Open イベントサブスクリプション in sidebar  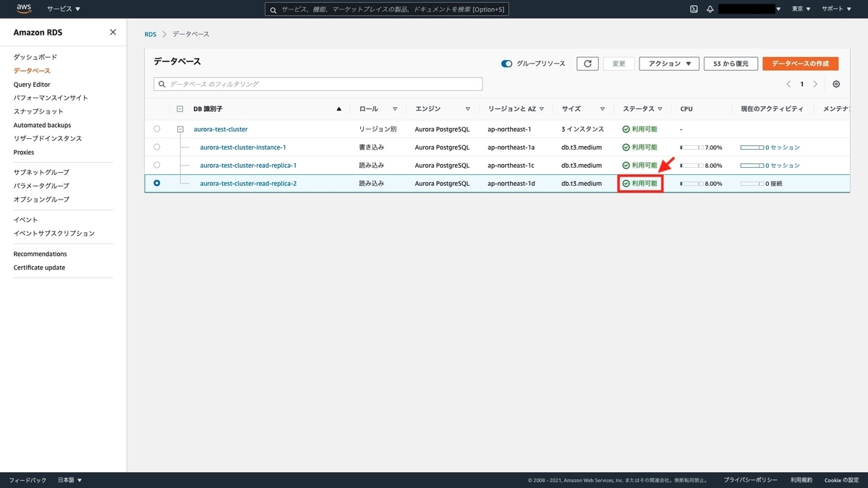54,234
